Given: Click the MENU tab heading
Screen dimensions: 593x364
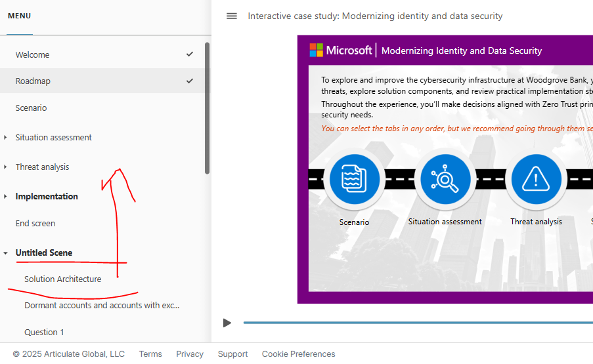Looking at the screenshot, I should 19,16.
